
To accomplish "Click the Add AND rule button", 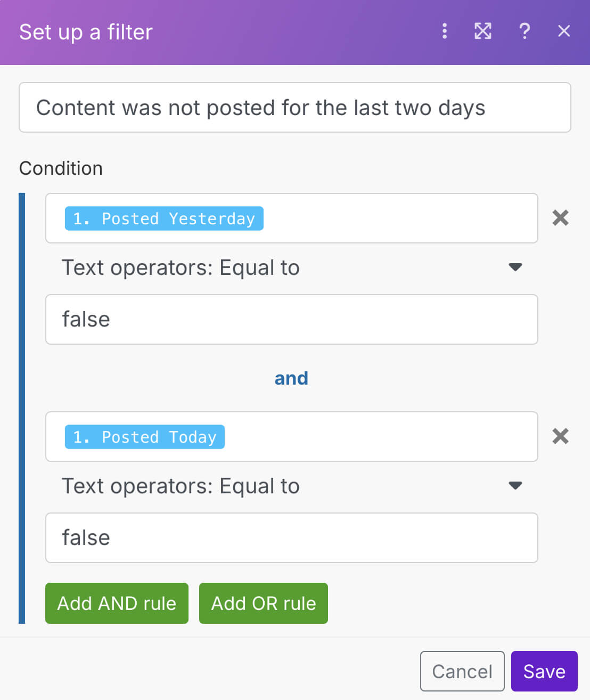I will [116, 603].
